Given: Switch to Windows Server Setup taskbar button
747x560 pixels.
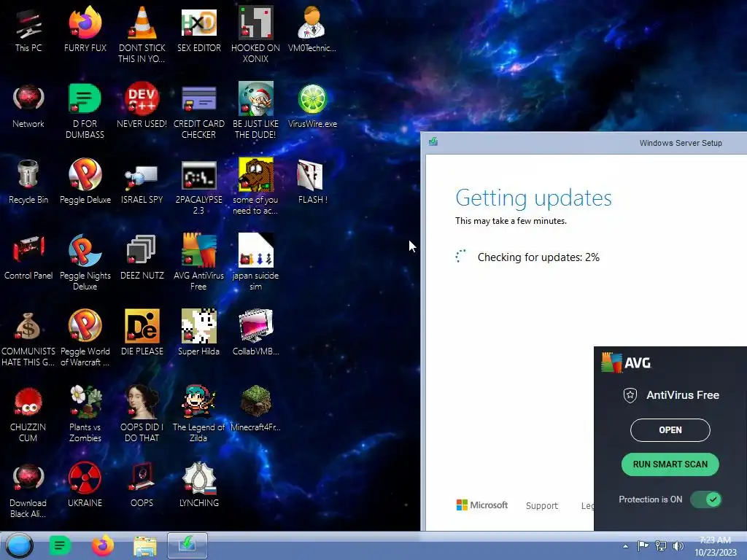Looking at the screenshot, I should pos(187,545).
